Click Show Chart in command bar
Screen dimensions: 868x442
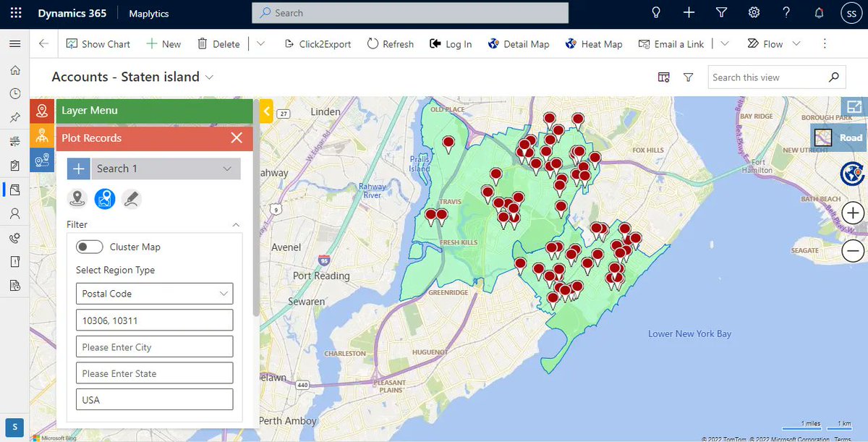[x=98, y=44]
